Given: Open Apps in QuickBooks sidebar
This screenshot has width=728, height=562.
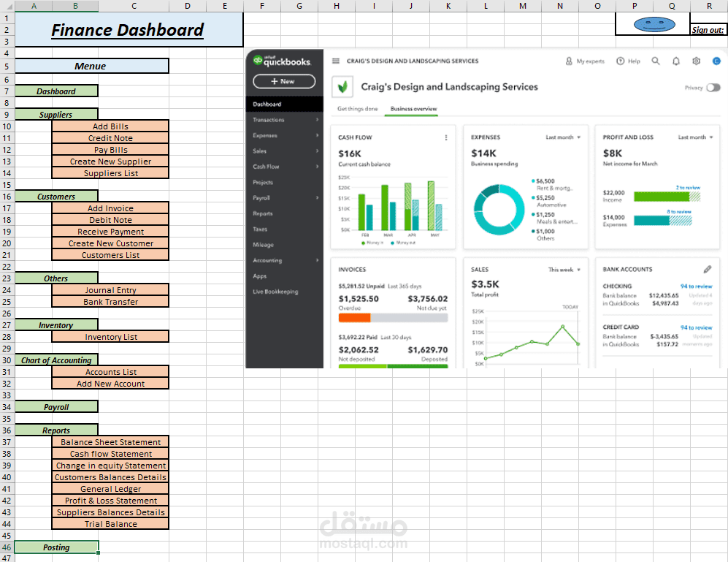Looking at the screenshot, I should click(259, 276).
